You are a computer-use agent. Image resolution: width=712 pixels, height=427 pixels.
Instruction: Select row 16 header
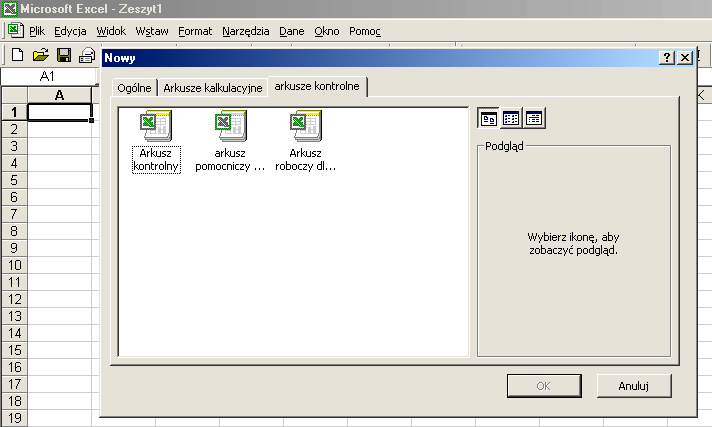[15, 367]
